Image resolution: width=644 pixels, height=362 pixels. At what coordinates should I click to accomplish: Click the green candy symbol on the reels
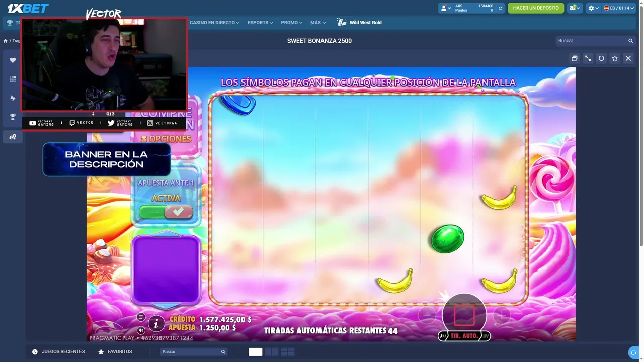(x=447, y=239)
